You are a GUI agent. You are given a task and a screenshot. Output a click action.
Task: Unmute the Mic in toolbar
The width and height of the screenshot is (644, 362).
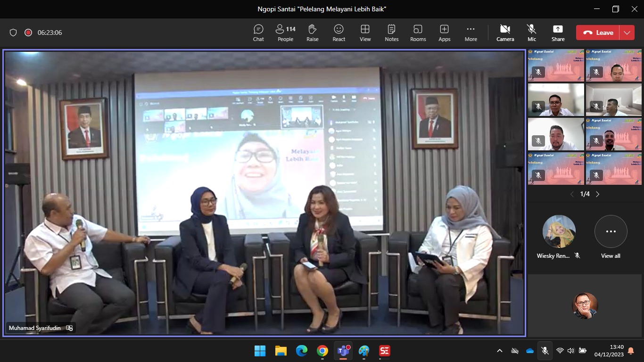(x=531, y=33)
